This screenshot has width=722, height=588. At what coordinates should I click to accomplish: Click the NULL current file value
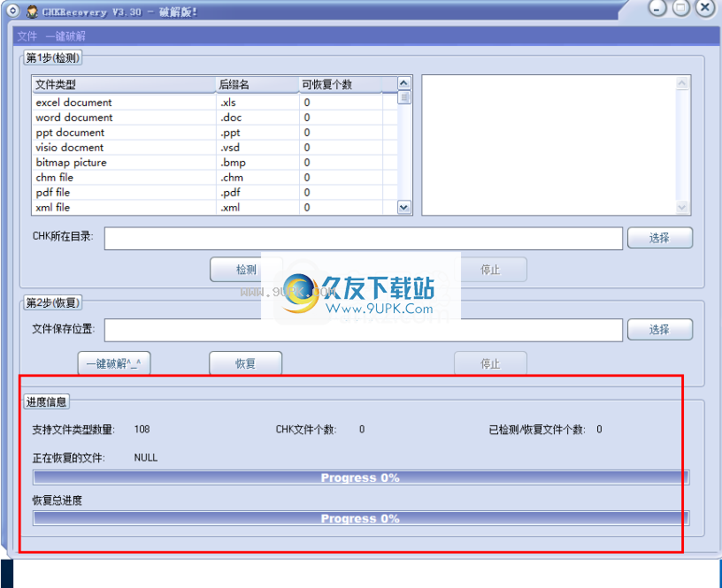pyautogui.click(x=146, y=457)
